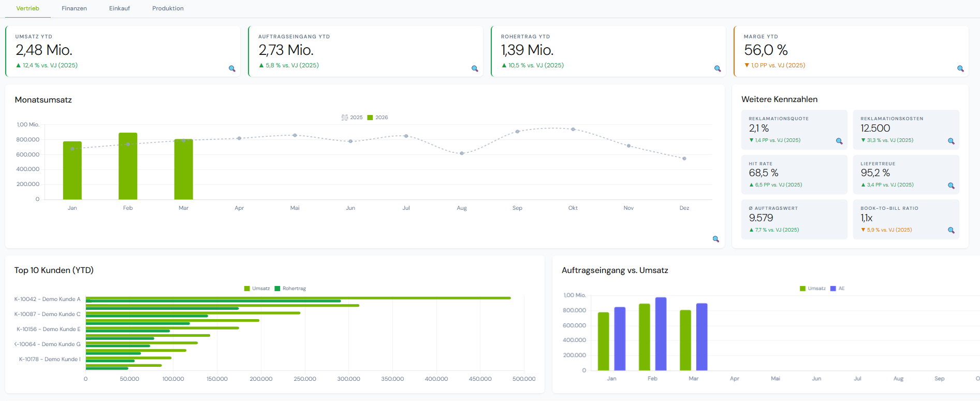Open details magnifier on Rohertrag YTD card
Viewport: 980px width, 401px height.
click(718, 69)
